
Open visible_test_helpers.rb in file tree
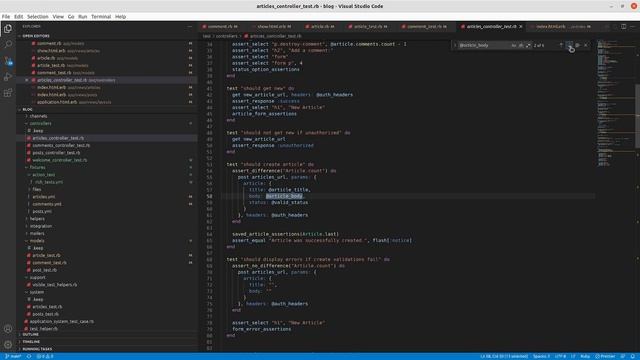[x=107, y=284]
